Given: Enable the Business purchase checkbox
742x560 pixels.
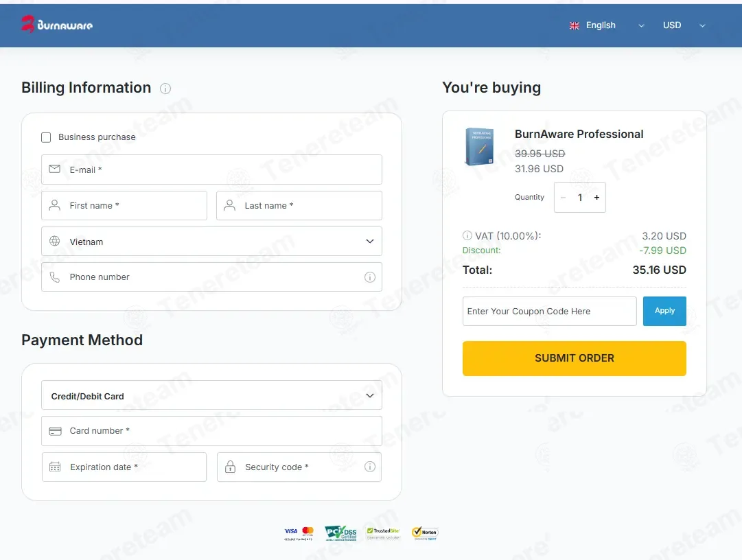Looking at the screenshot, I should click(46, 137).
